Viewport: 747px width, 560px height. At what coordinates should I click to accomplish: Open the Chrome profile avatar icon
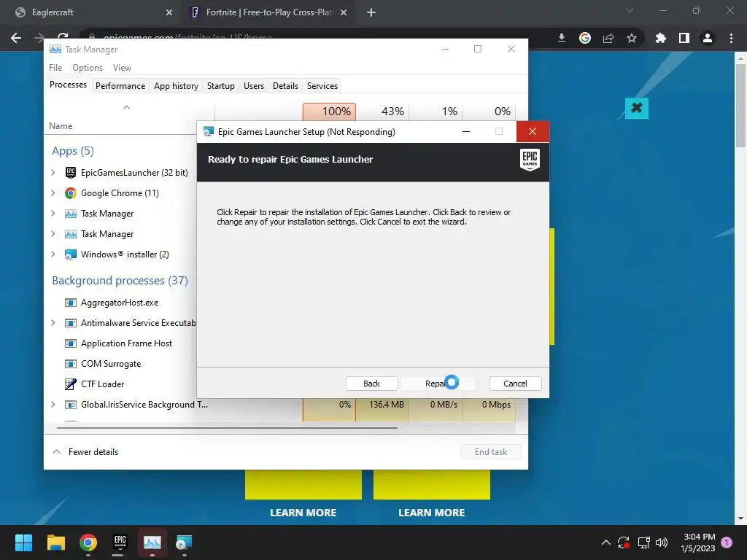(x=708, y=38)
